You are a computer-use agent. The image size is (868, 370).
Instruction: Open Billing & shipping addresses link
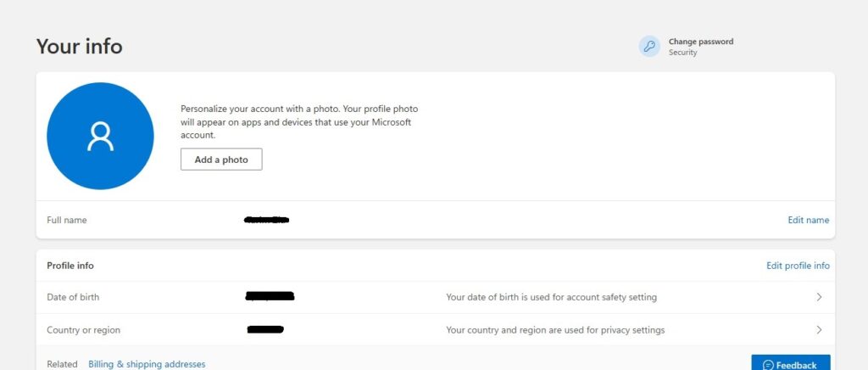[x=147, y=364]
